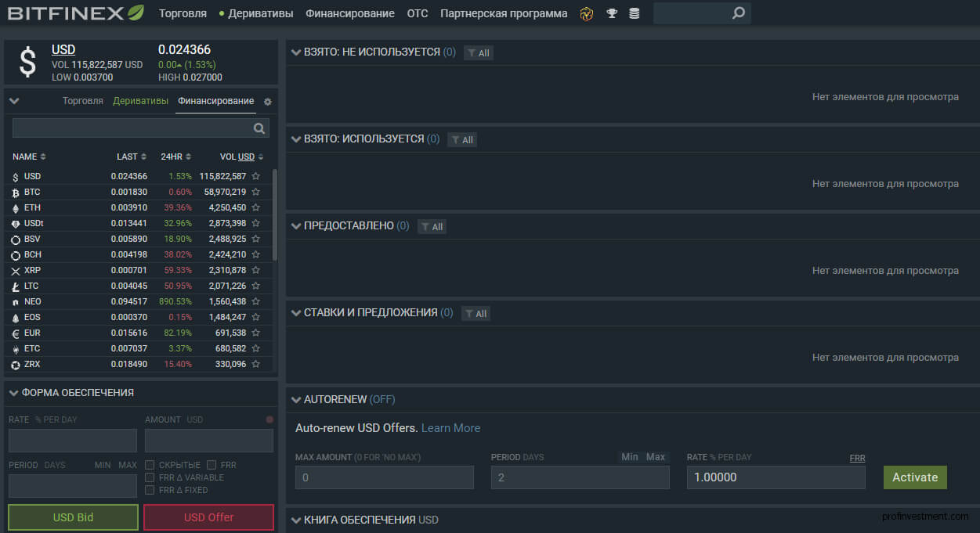Collapse the ВЗЯТО: НЕ ИСПОЛЬЗУЕТСЯ section
980x533 pixels.
coord(296,52)
